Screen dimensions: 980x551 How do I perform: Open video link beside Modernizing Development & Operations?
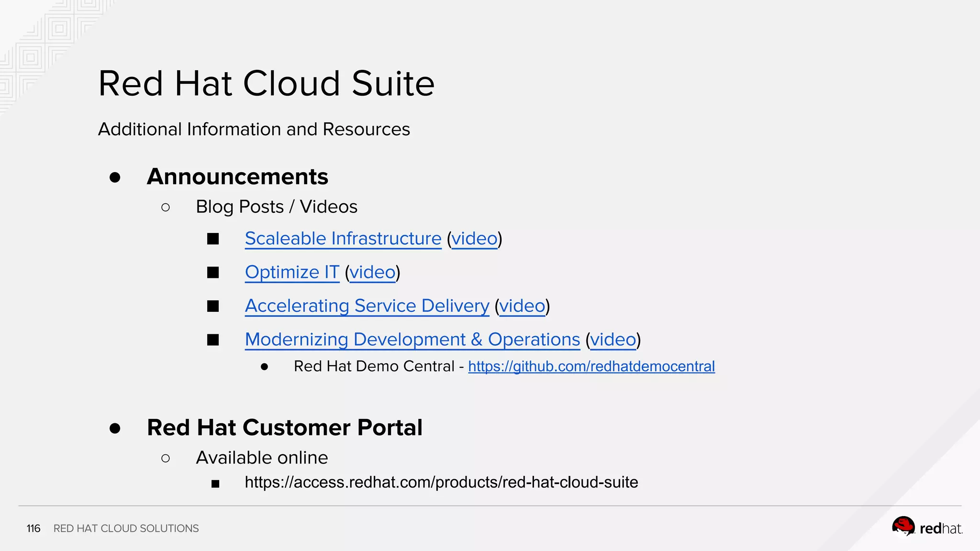[x=613, y=340]
